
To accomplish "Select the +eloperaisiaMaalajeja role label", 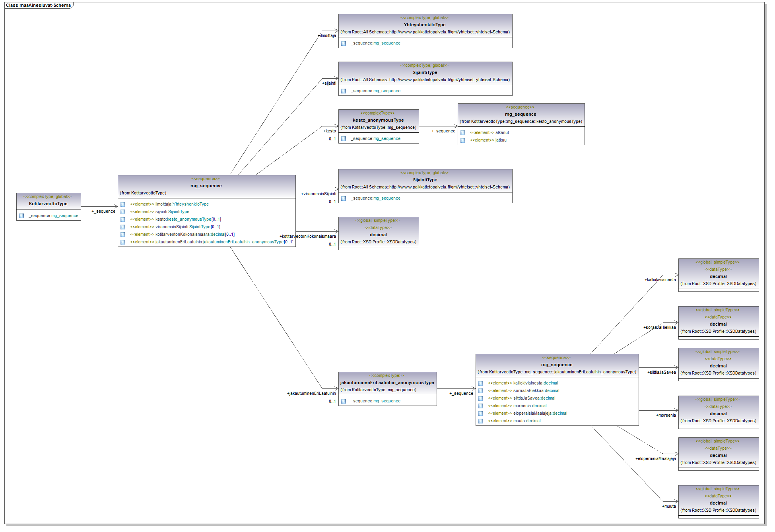I will [656, 458].
